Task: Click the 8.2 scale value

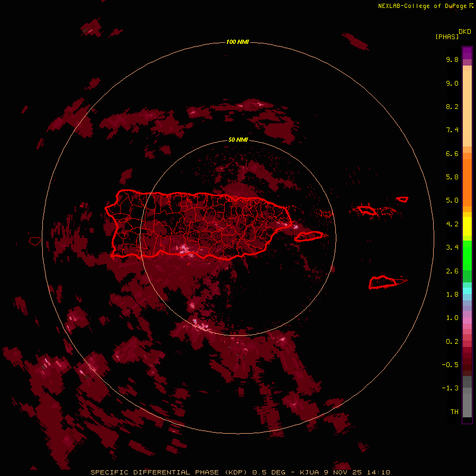Action: 452,106
